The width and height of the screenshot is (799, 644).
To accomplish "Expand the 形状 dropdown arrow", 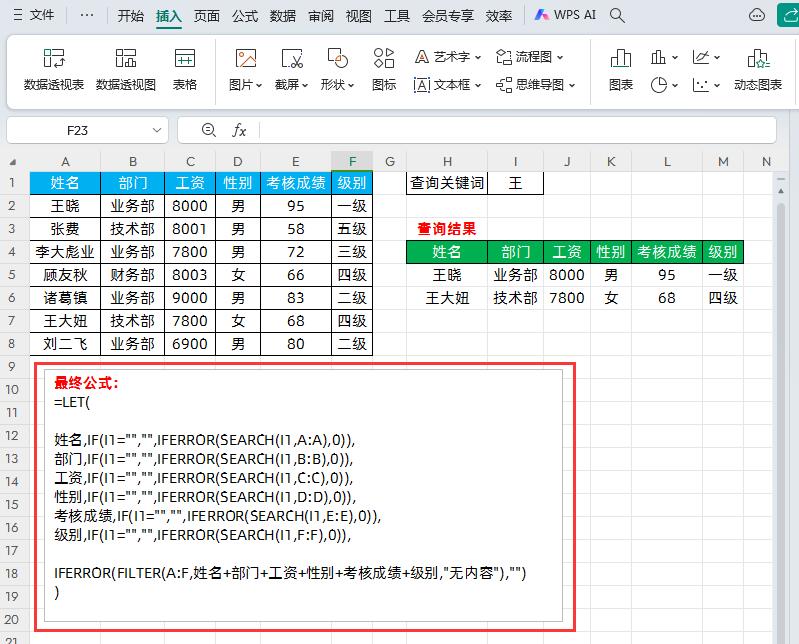I will coord(351,85).
